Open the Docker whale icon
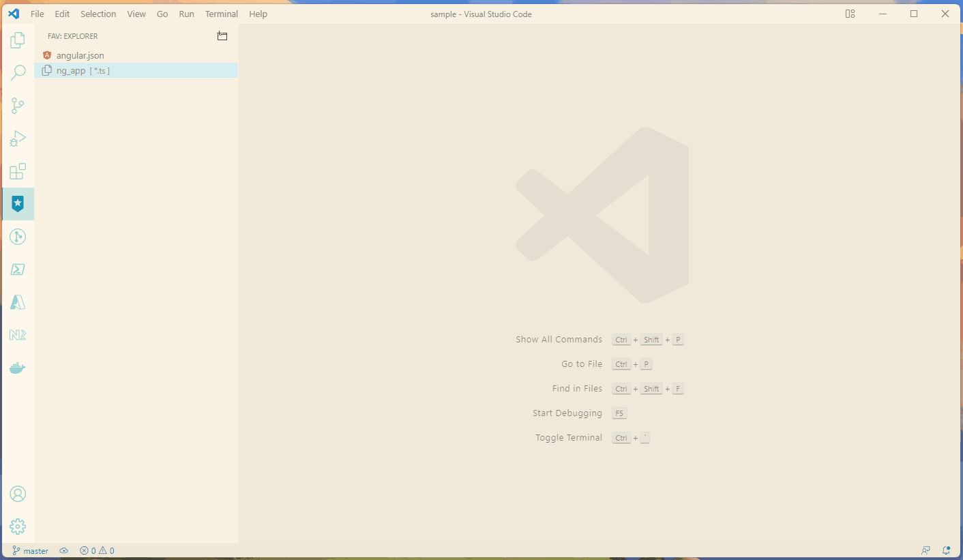Image resolution: width=963 pixels, height=560 pixels. (18, 368)
